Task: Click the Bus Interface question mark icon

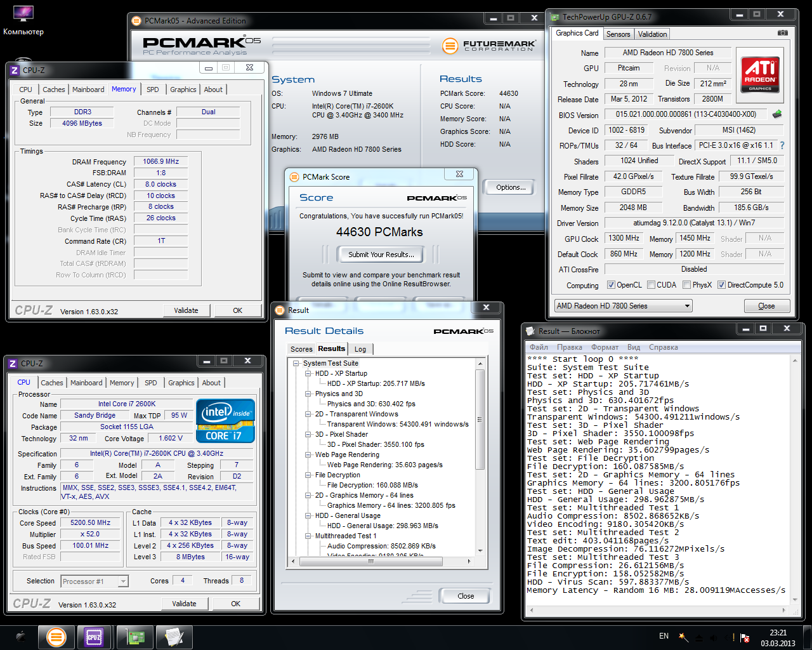Action: tap(782, 145)
